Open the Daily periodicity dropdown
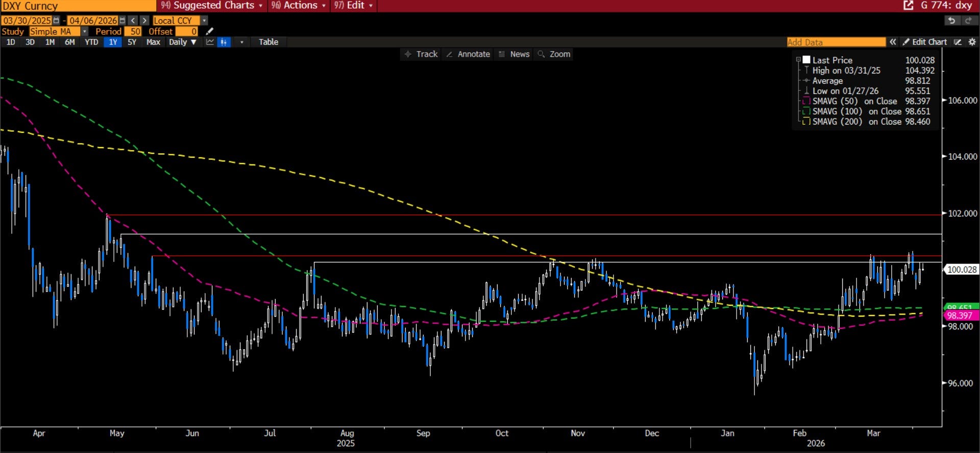This screenshot has height=453, width=980. point(182,42)
